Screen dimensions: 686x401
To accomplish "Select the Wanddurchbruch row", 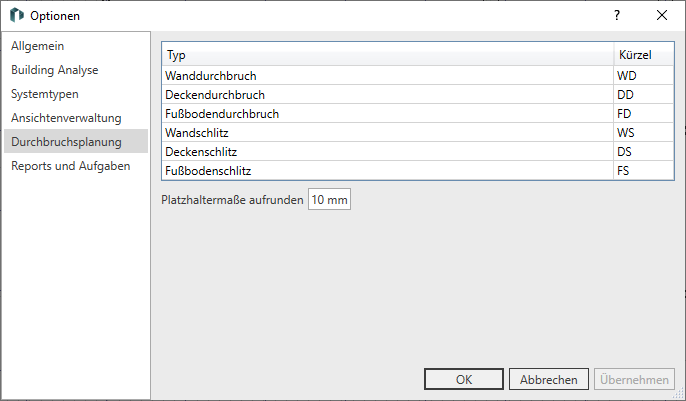I will click(x=418, y=76).
